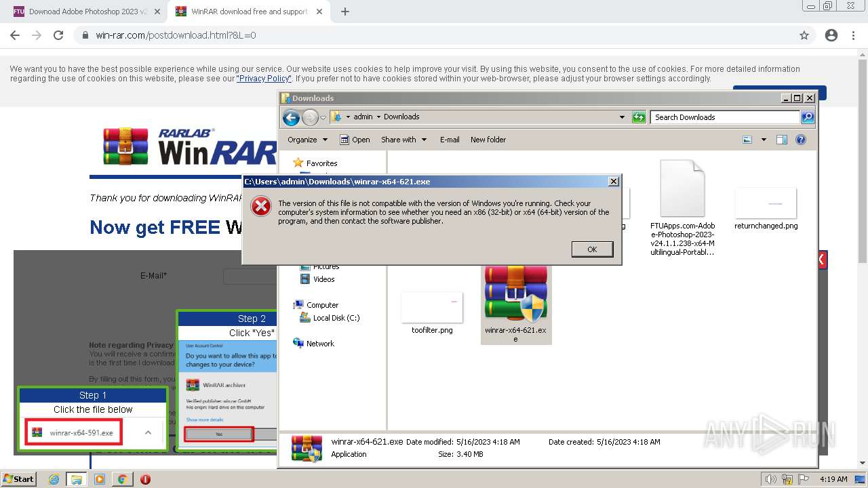
Task: Go back in the Downloads Explorer window
Action: (291, 117)
